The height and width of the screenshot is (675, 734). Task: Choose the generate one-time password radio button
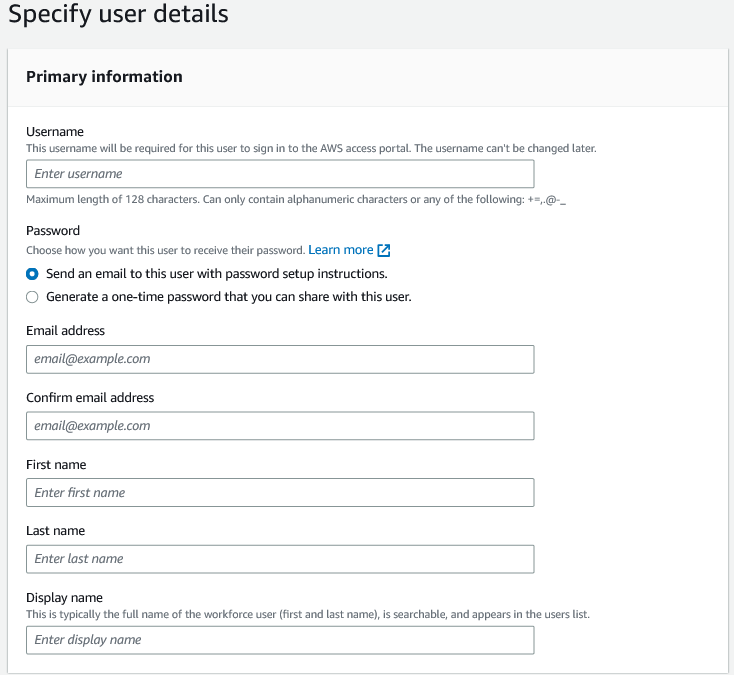[32, 297]
